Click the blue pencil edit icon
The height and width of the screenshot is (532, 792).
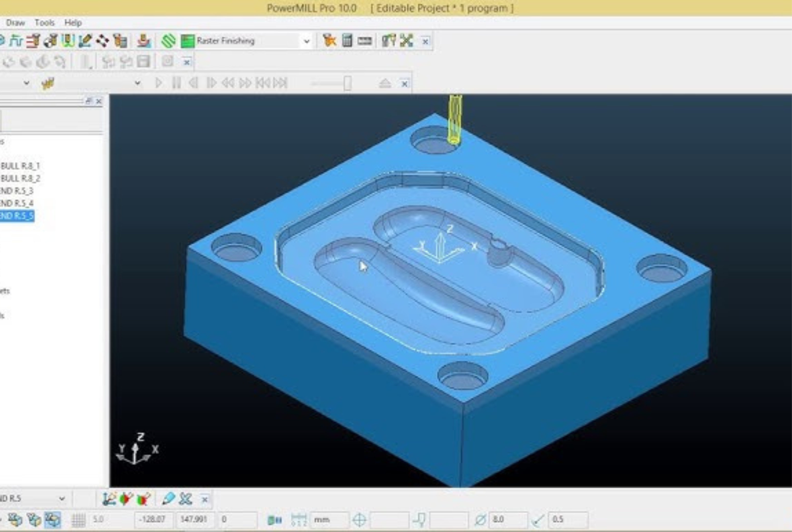tap(168, 499)
